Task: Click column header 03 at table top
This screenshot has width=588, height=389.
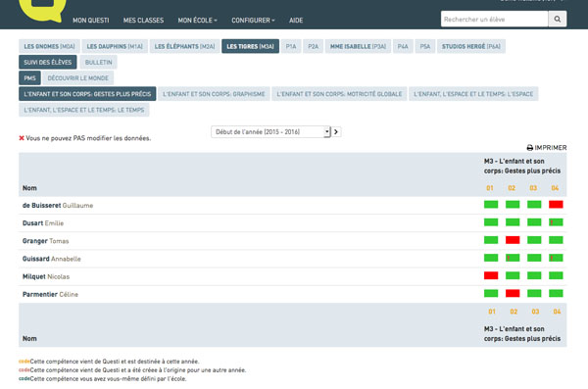Action: [x=533, y=188]
